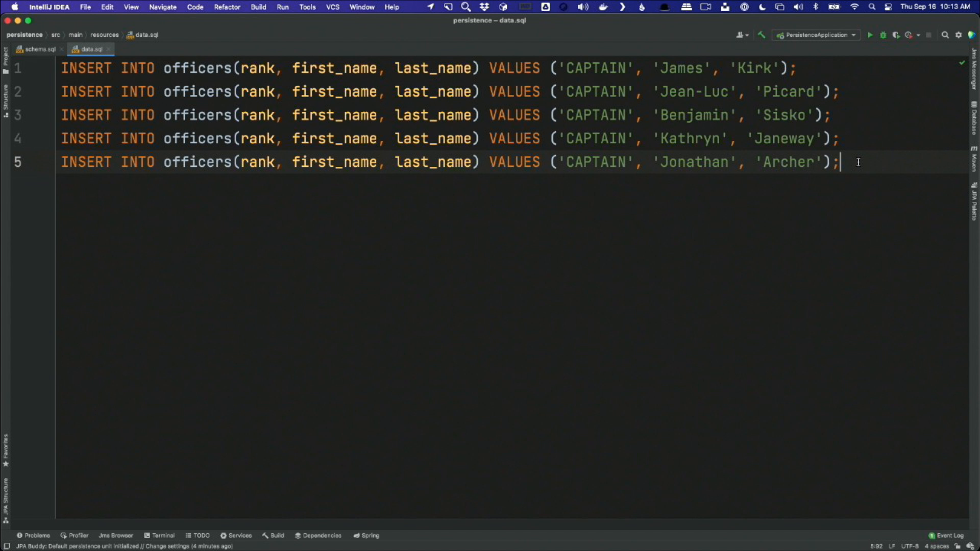Click inspection status green checkmark
This screenshot has width=980, height=551.
(x=962, y=63)
